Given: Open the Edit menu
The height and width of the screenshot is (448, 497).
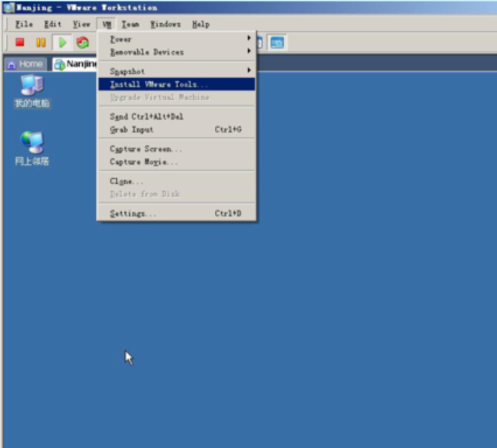Looking at the screenshot, I should tap(52, 24).
